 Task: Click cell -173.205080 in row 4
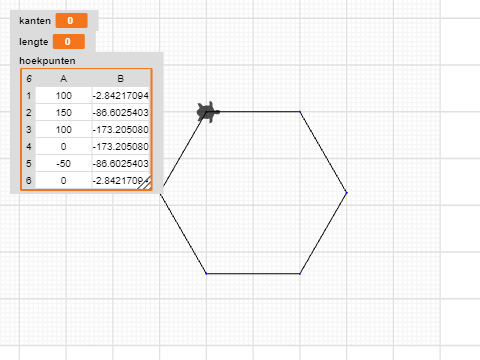pos(121,147)
